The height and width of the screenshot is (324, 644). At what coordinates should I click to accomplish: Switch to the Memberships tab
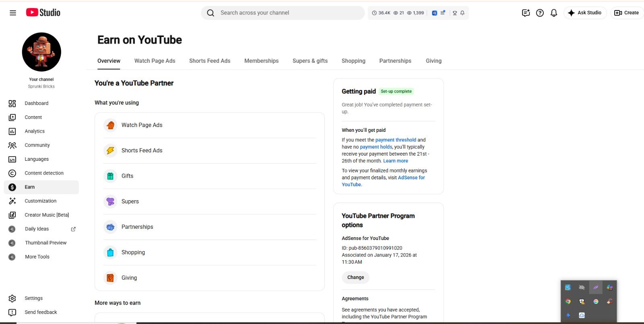[x=262, y=61]
